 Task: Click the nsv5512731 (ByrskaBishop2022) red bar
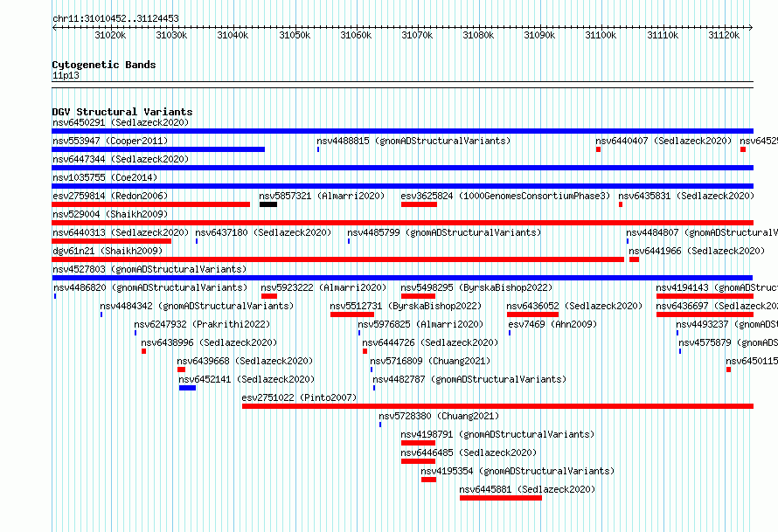tap(352, 314)
